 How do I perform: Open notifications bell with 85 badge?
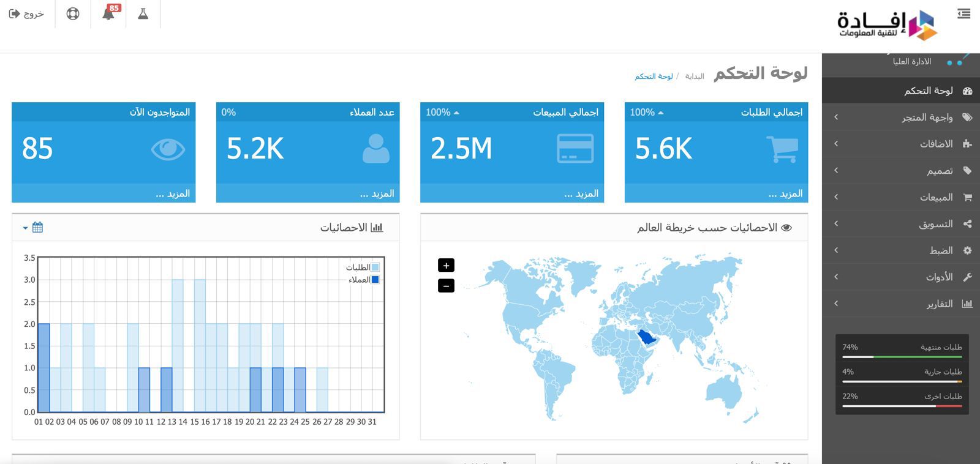(109, 13)
